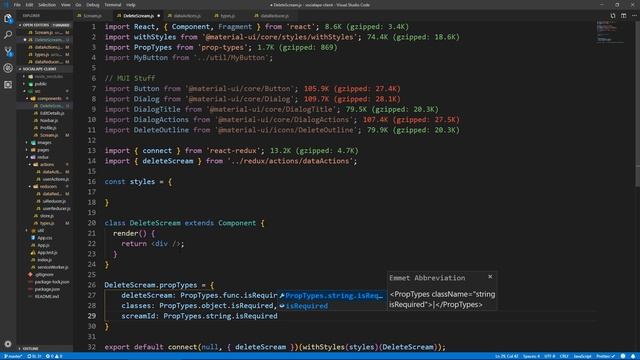
Task: Click the Prettier status bar item
Action: pos(606,356)
